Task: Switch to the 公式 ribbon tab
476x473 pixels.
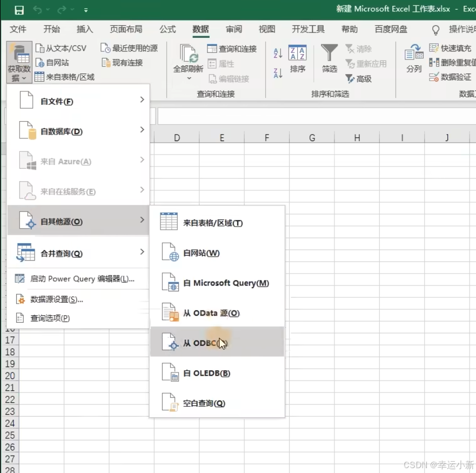Action: tap(167, 29)
